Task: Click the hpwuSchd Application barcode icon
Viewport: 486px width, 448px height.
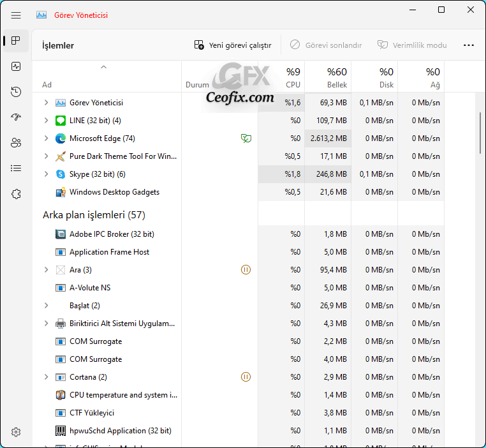Action: coord(61,431)
